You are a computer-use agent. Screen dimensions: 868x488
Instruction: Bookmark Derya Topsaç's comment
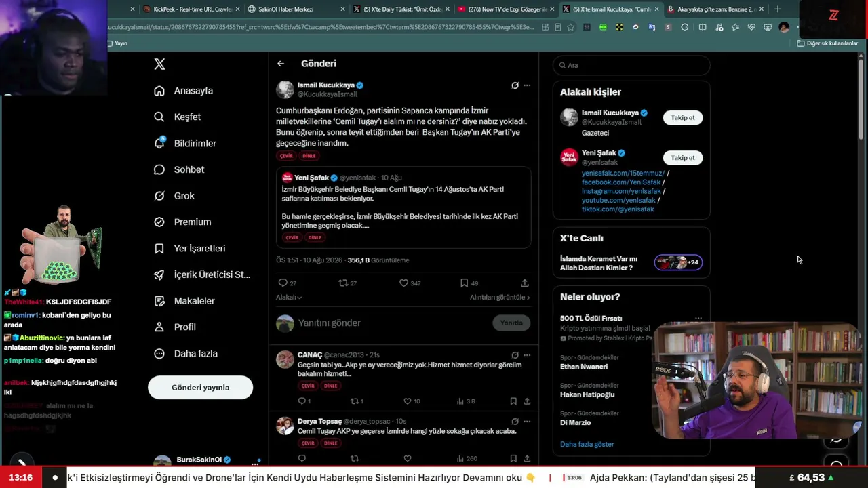(x=513, y=459)
